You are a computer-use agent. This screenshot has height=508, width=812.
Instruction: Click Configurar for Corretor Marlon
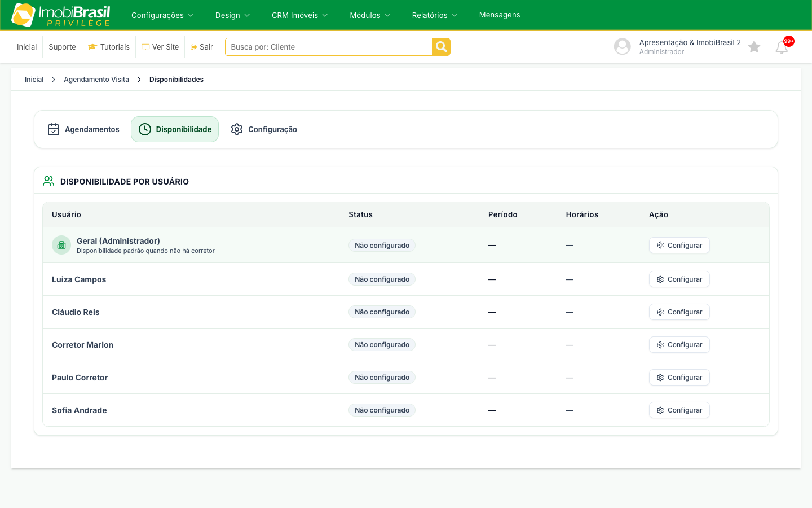(679, 345)
